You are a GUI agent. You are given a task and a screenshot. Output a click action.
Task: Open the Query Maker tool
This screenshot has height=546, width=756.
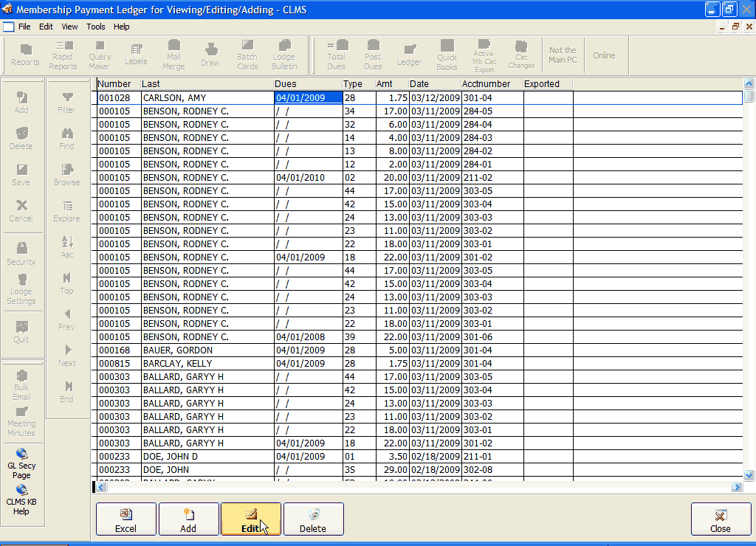point(100,55)
